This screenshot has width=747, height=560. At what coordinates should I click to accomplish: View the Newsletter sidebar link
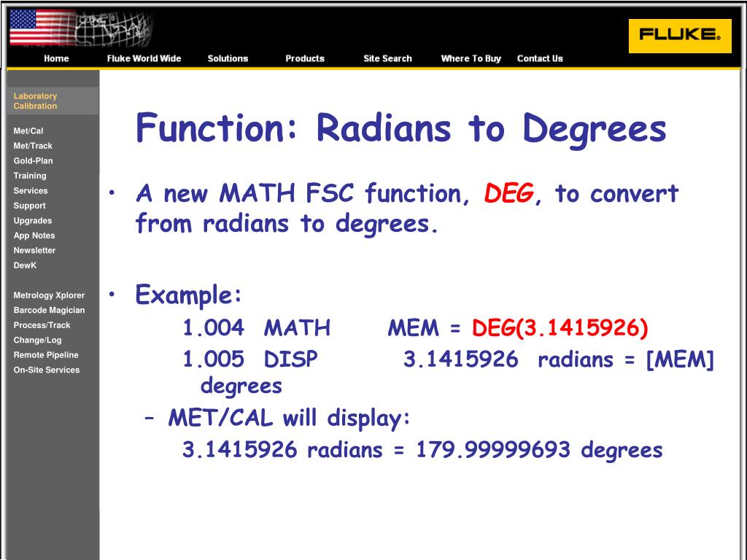[34, 251]
